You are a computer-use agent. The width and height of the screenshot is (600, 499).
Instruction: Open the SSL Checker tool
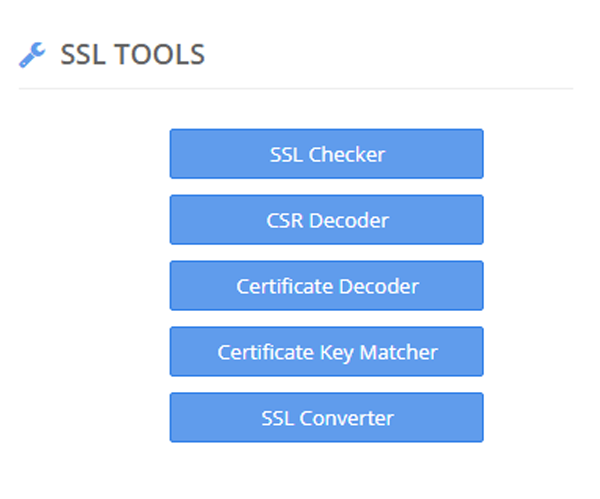[x=326, y=154]
